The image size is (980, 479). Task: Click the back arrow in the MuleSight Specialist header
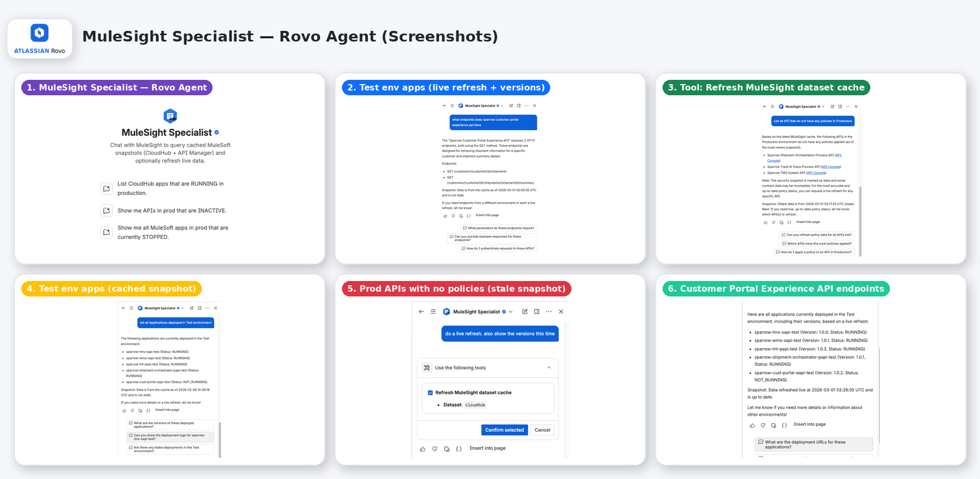[421, 311]
